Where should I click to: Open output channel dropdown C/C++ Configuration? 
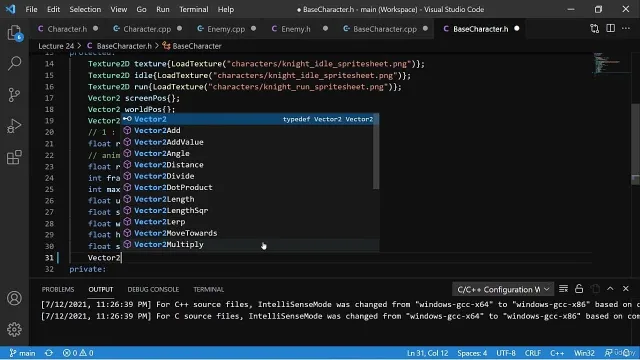[503, 289]
